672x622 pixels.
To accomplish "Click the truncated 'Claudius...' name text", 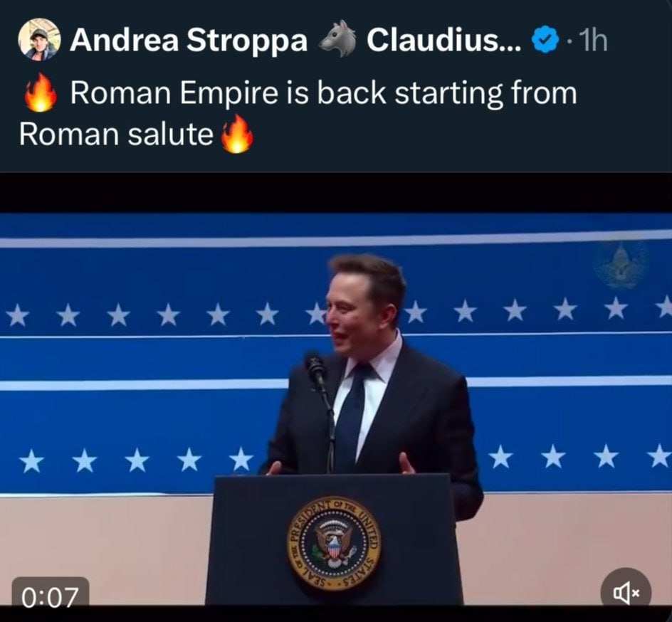I will (443, 41).
